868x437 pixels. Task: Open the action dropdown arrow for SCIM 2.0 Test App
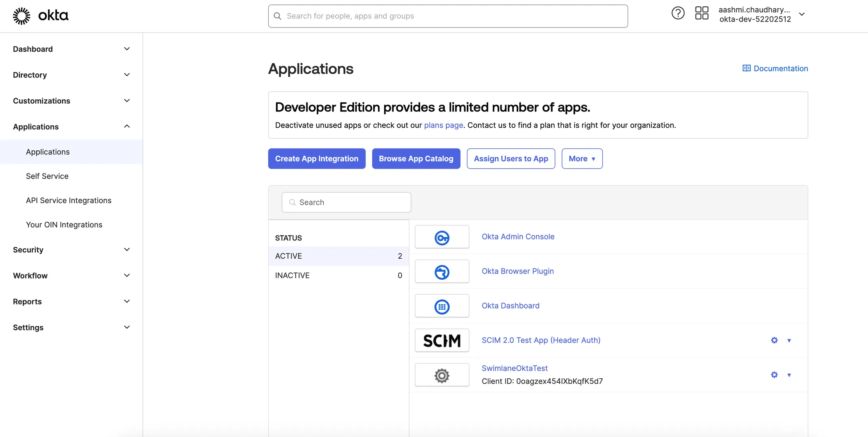[789, 341]
